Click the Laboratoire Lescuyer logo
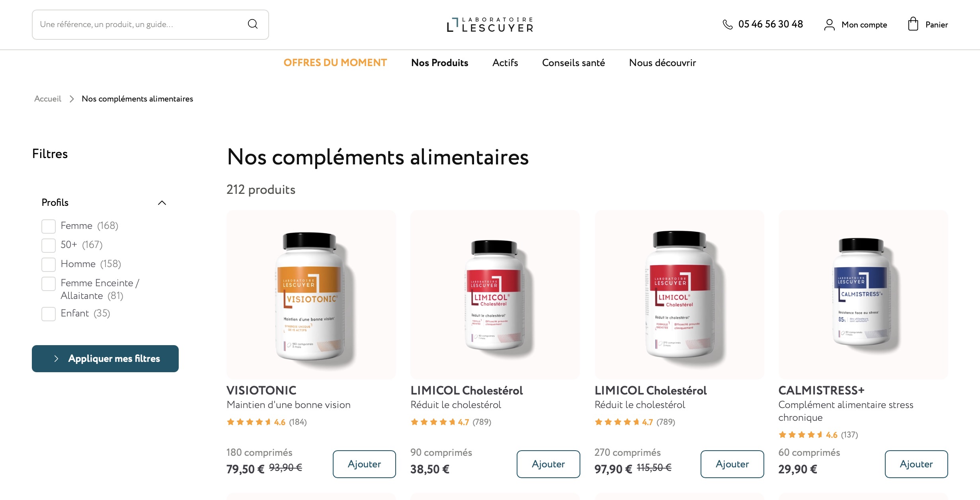Image resolution: width=980 pixels, height=500 pixels. coord(490,25)
